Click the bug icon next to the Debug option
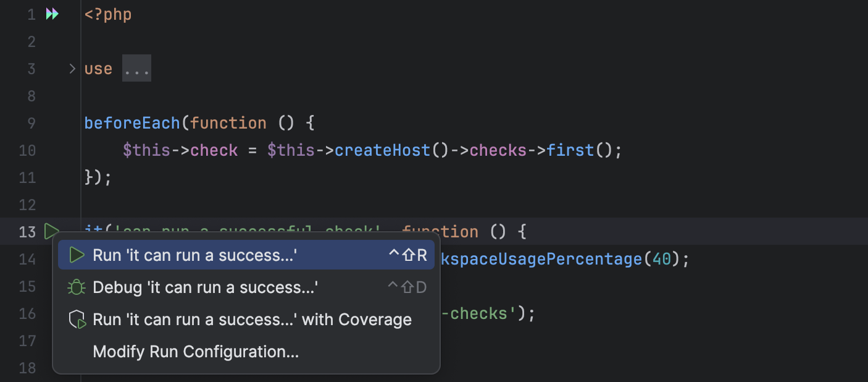Viewport: 868px width, 382px height. (x=77, y=287)
